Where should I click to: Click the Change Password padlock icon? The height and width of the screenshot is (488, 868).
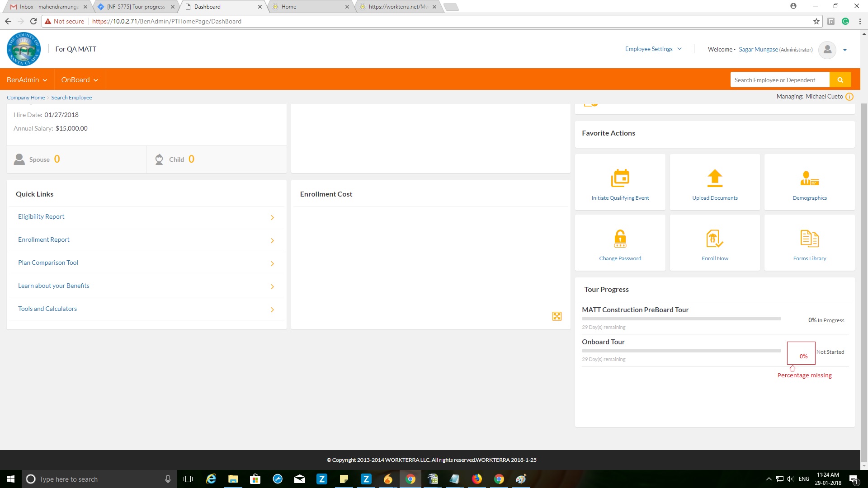[620, 239]
